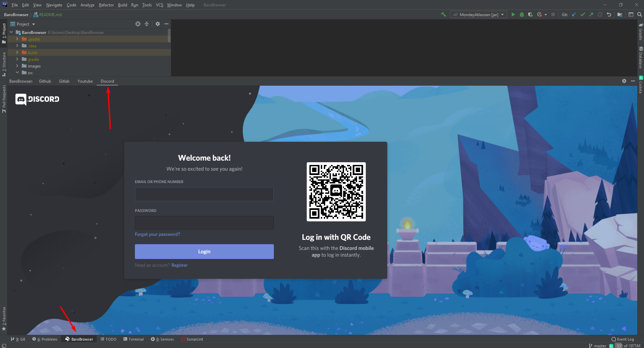Open the Gradle side tool window
The image size is (644, 348).
[641, 32]
